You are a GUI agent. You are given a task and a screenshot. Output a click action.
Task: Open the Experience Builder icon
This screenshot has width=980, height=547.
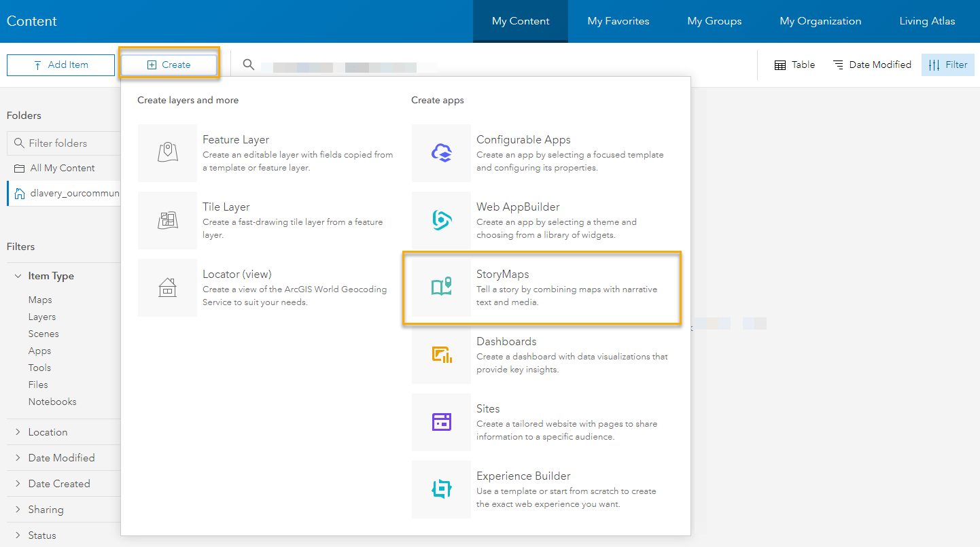coord(441,489)
